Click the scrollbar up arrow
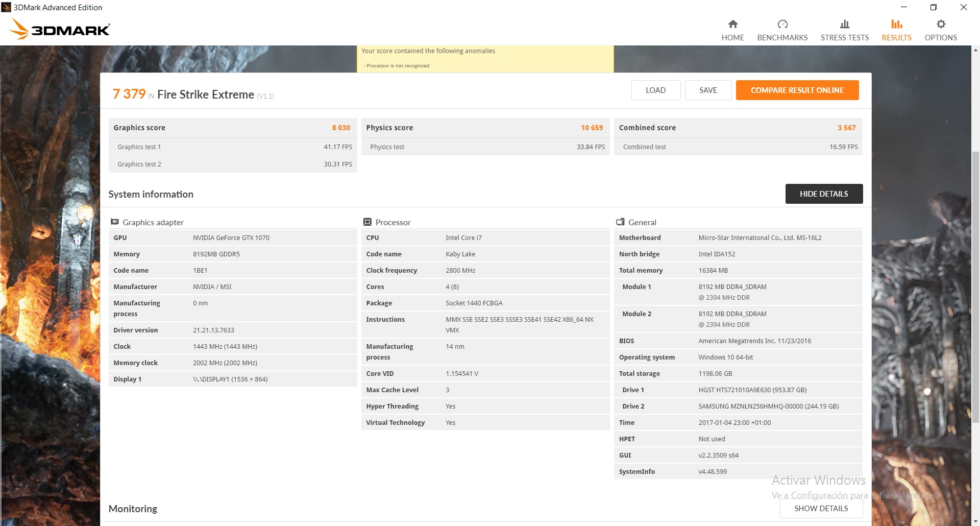Viewport: 980px width, 526px height. [x=975, y=50]
